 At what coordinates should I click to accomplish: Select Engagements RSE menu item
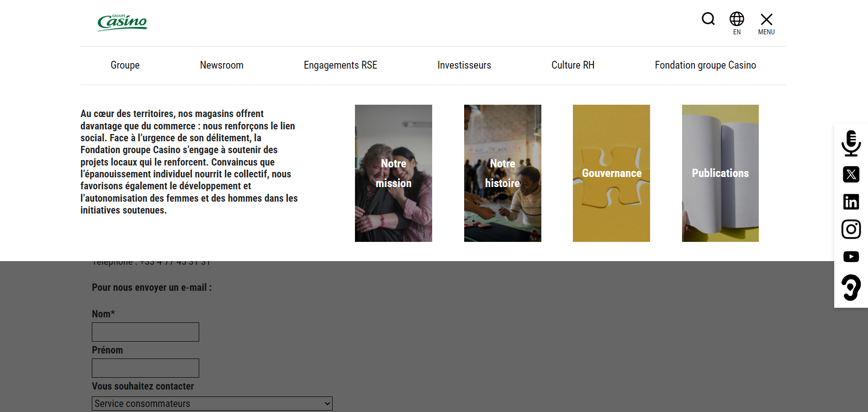pos(340,65)
